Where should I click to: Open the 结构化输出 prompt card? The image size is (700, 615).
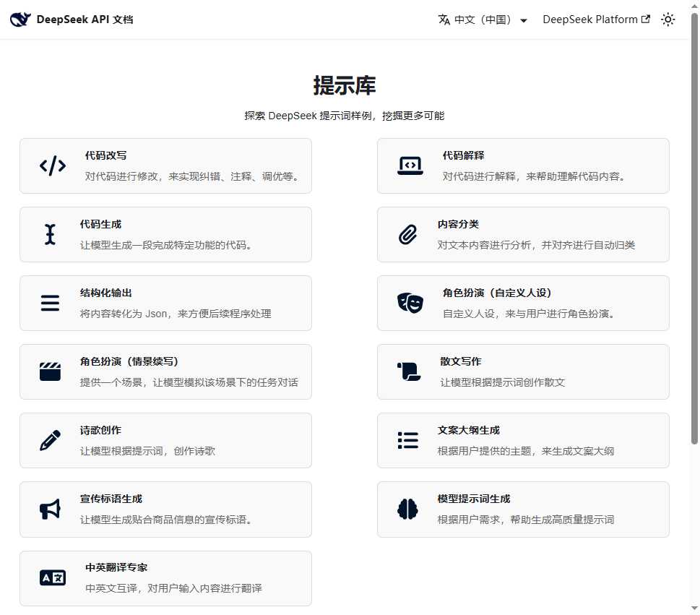165,303
